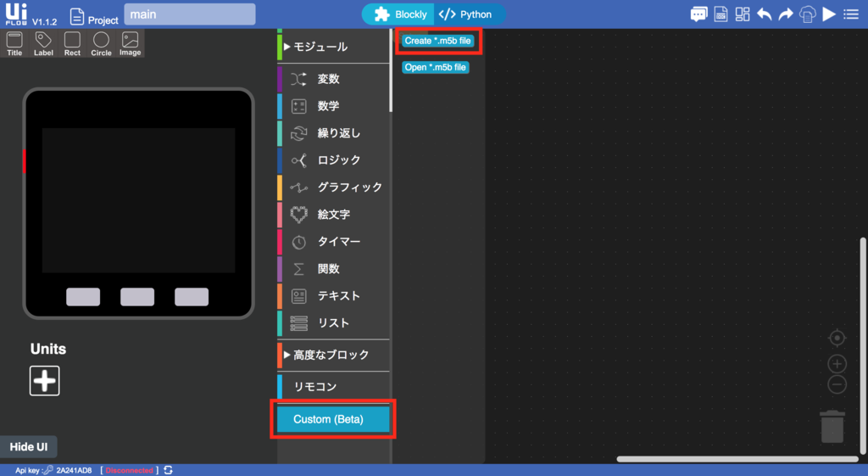Open the resource manager grid icon
The image size is (868, 476).
pyautogui.click(x=743, y=14)
